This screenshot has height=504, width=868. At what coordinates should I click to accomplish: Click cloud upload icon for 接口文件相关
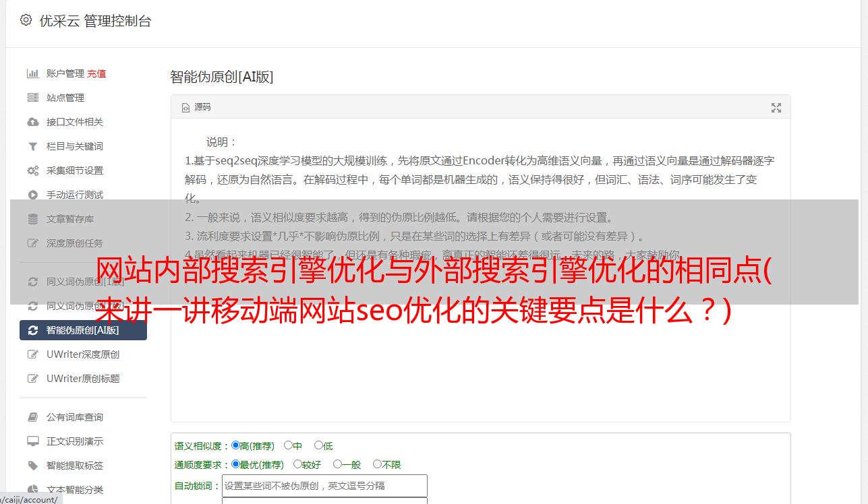(32, 122)
